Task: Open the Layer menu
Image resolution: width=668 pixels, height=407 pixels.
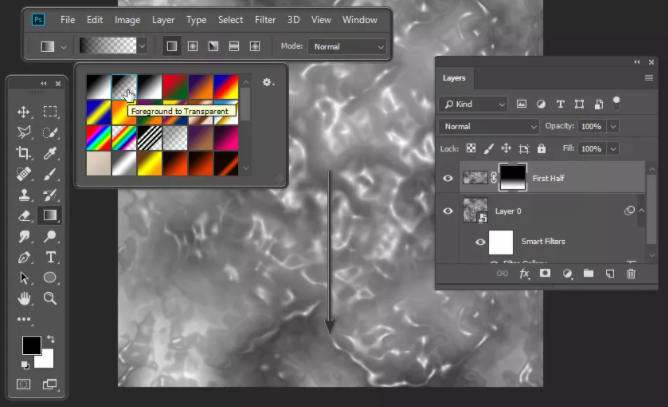Action: (x=163, y=20)
